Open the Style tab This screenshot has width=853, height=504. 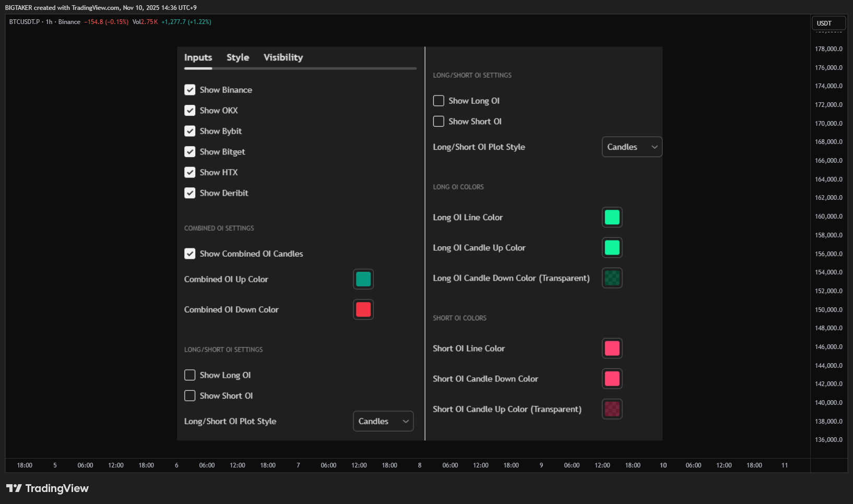pyautogui.click(x=238, y=57)
